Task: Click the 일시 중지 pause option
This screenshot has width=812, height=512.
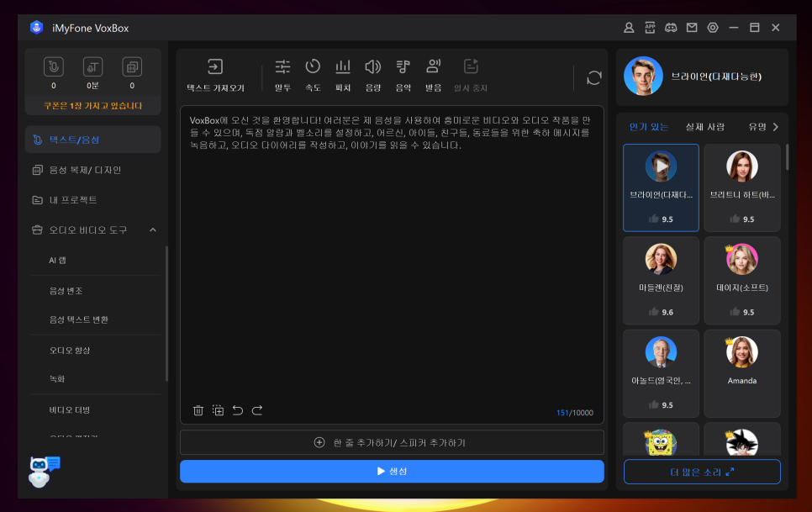Action: [x=470, y=75]
